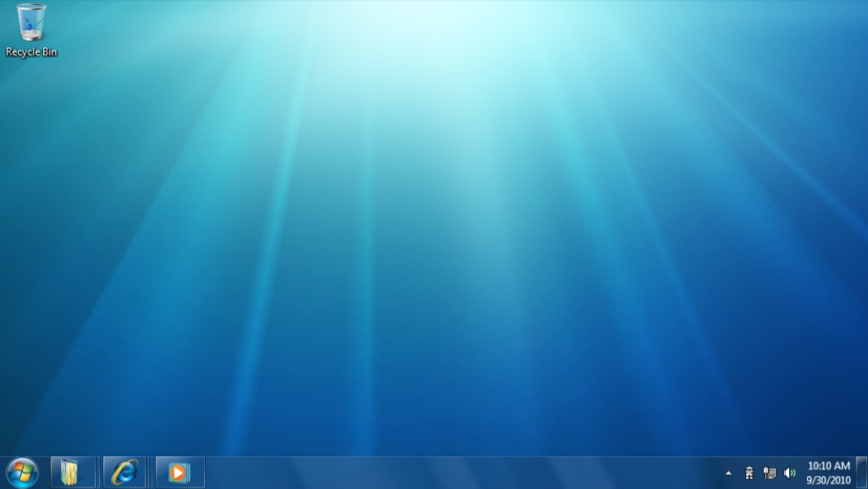Open the Windows Start menu orb

tap(22, 472)
